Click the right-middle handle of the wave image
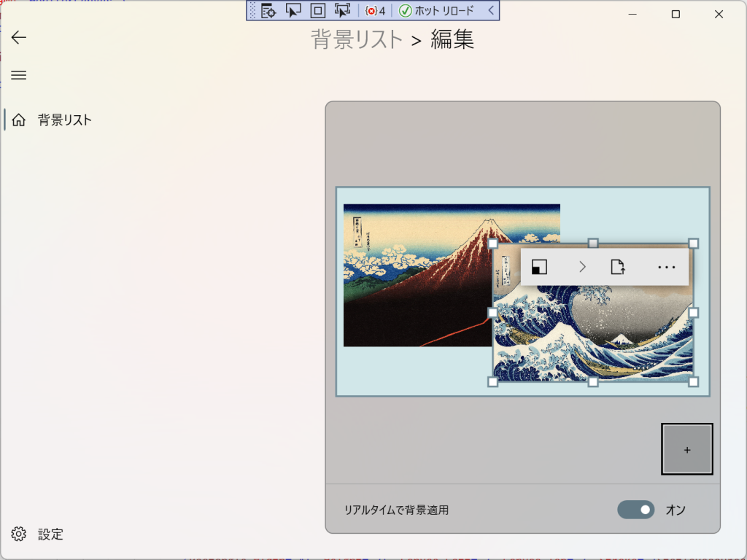This screenshot has height=560, width=747. (694, 313)
